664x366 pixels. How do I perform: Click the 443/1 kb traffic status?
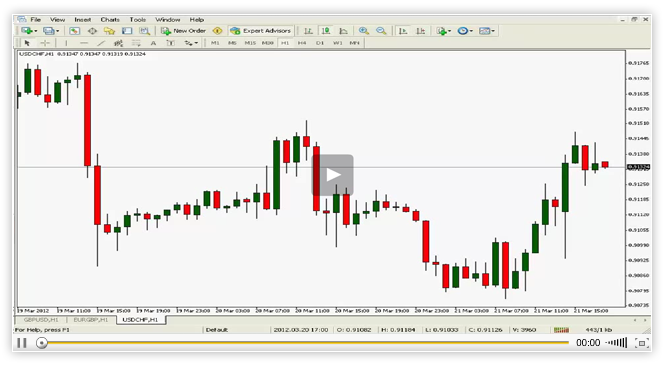pos(599,330)
